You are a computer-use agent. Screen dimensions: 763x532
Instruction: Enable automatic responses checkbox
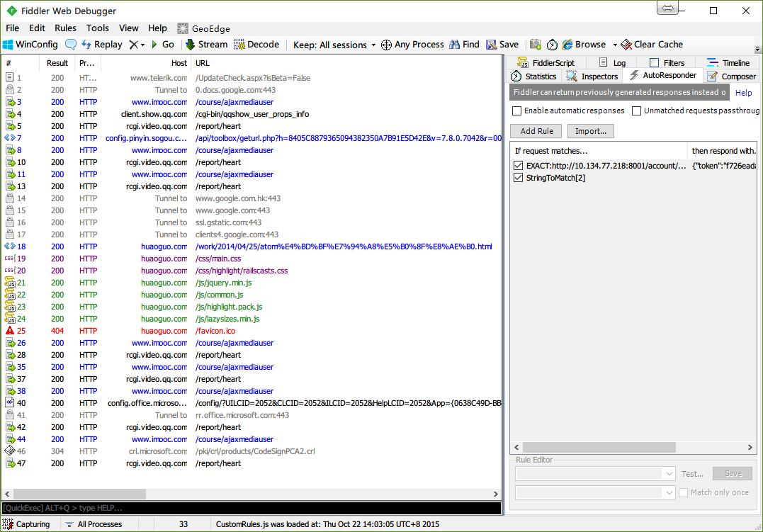pos(517,111)
